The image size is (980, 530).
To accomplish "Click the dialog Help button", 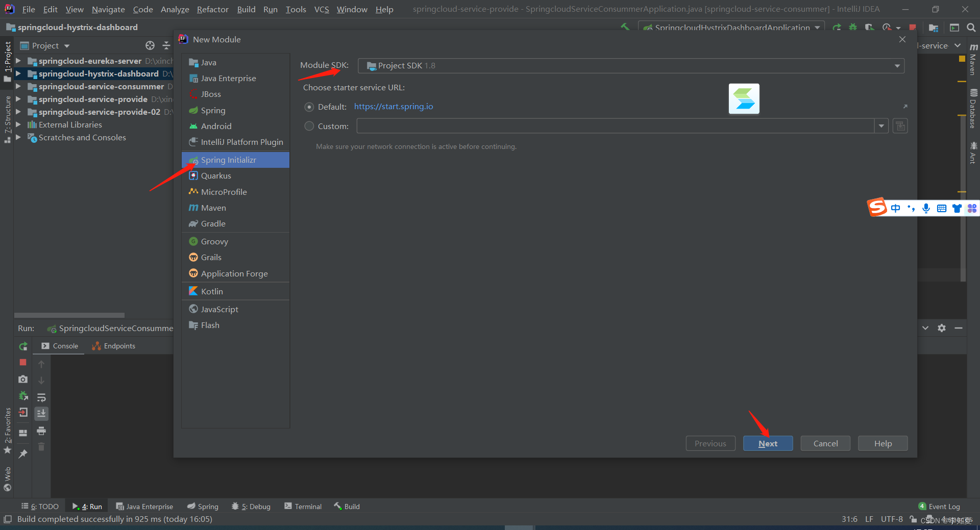I will click(x=883, y=443).
